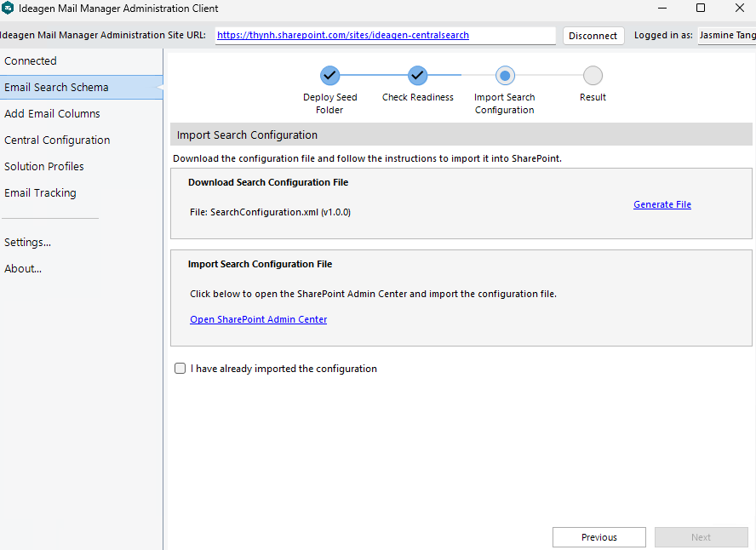Open Central Configuration page
Image resolution: width=756 pixels, height=550 pixels.
click(x=81, y=140)
